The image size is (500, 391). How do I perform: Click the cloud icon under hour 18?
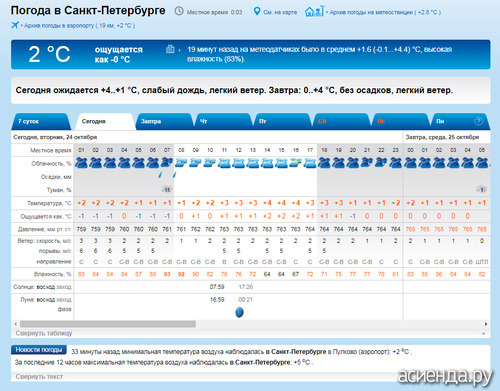324,163
